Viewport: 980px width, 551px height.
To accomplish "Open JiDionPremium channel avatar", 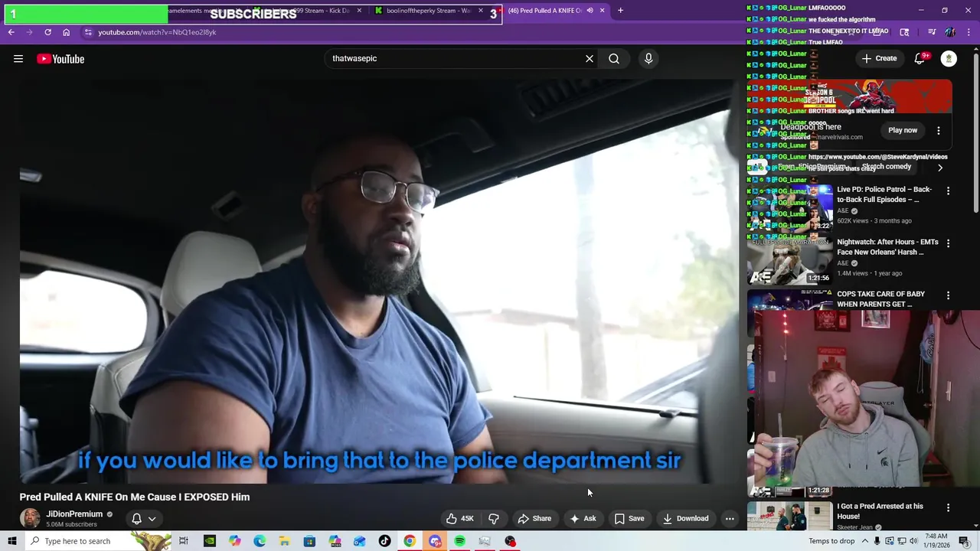I will (x=30, y=518).
